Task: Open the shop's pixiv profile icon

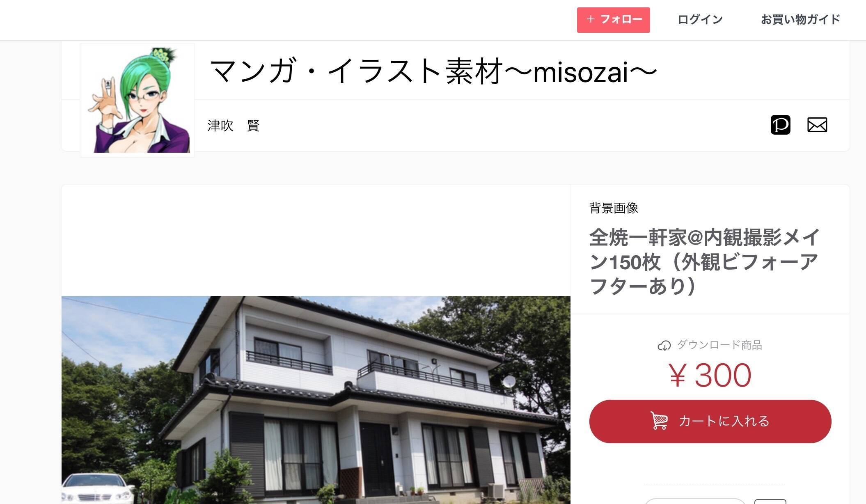Action: [780, 125]
